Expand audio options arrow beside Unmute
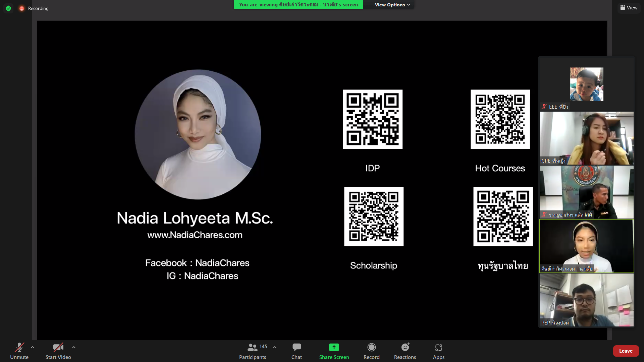 pos(33,347)
